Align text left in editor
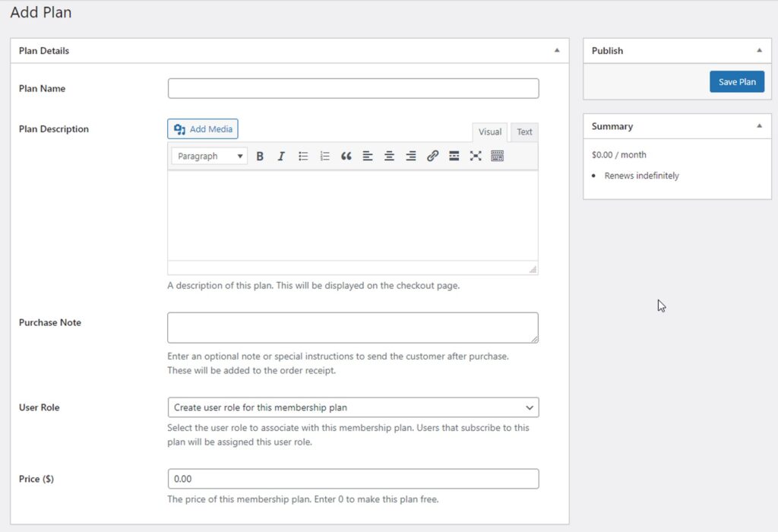 pos(368,157)
